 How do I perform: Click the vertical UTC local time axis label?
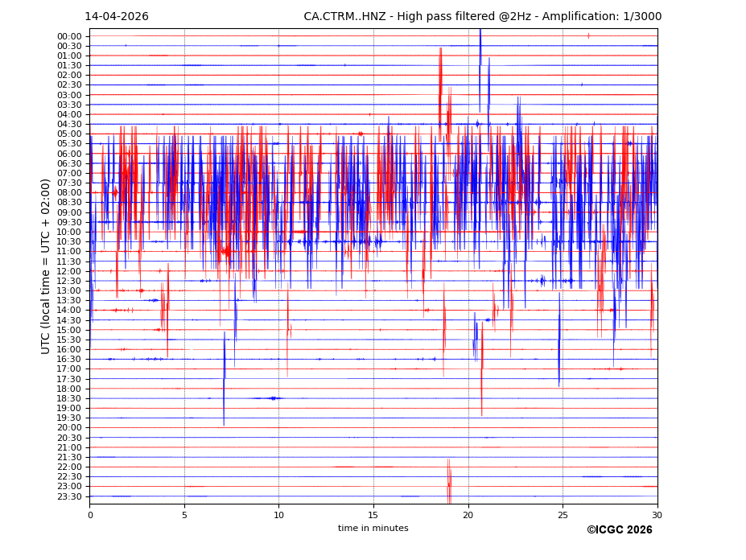tap(46, 266)
